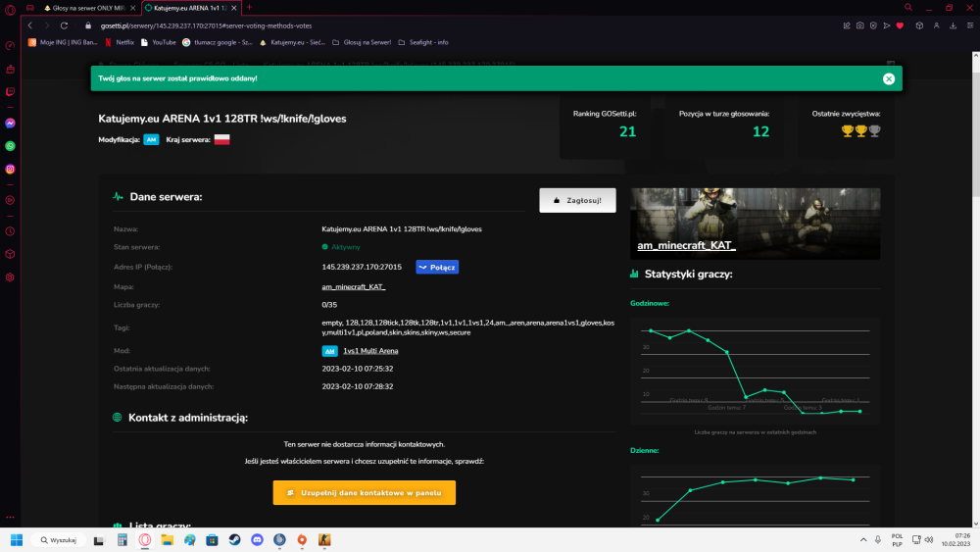The height and width of the screenshot is (552, 980).
Task: Close the "Głosy na serwer" tab
Action: pos(132,8)
